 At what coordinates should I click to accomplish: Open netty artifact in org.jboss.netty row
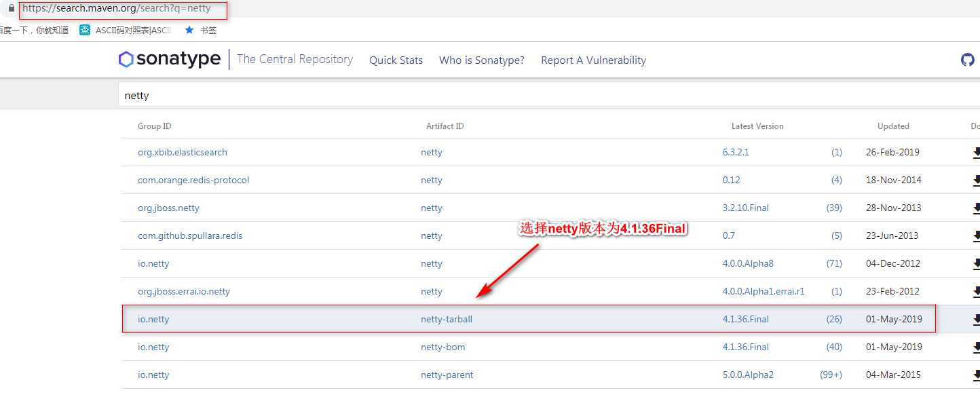coord(432,208)
